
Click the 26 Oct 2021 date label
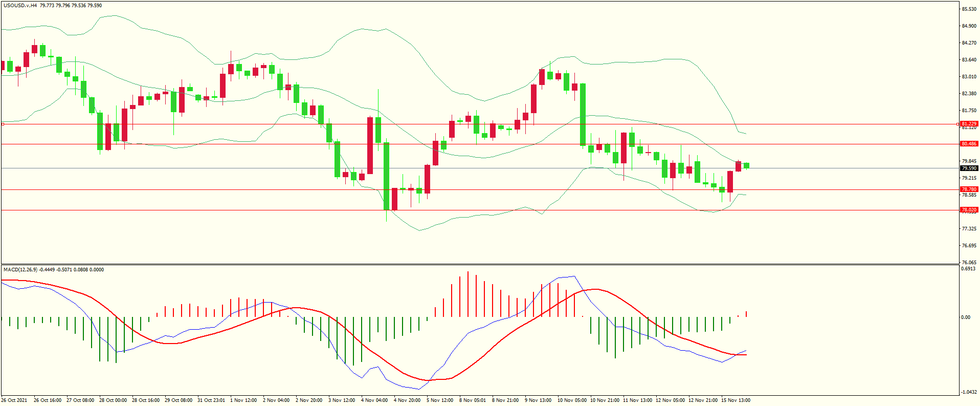pyautogui.click(x=14, y=400)
